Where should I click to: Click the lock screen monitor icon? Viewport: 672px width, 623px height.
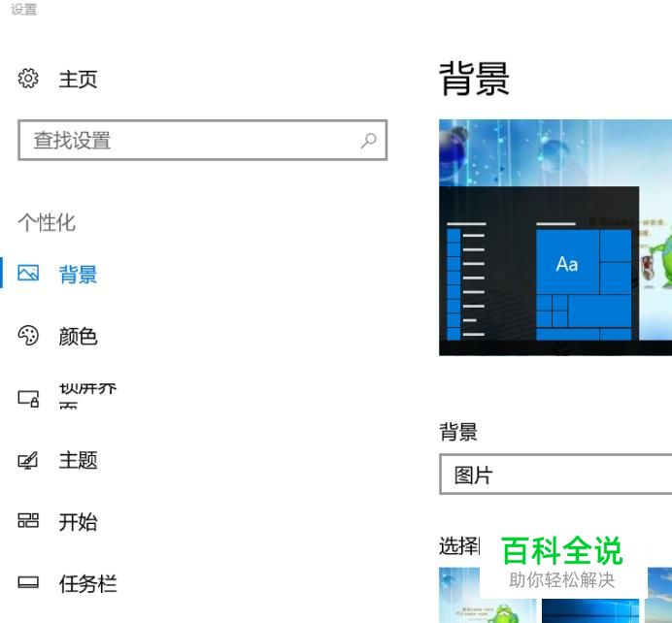tap(28, 398)
